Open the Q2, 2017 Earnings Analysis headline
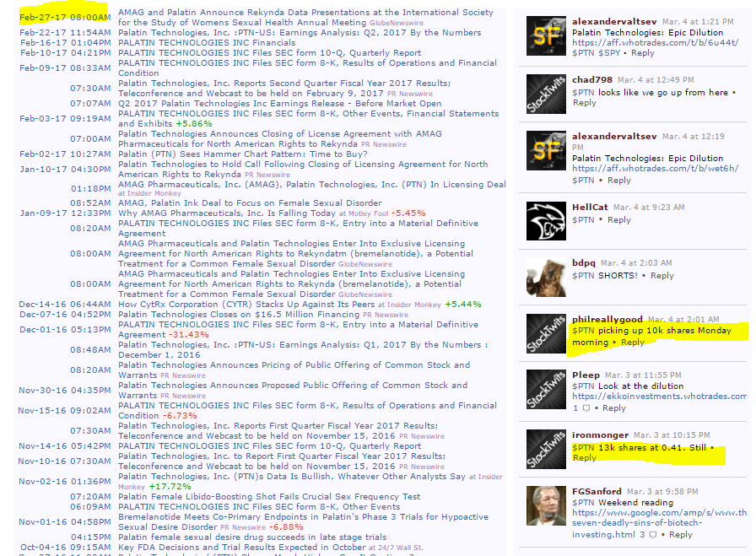This screenshot has width=756, height=556. click(x=300, y=33)
